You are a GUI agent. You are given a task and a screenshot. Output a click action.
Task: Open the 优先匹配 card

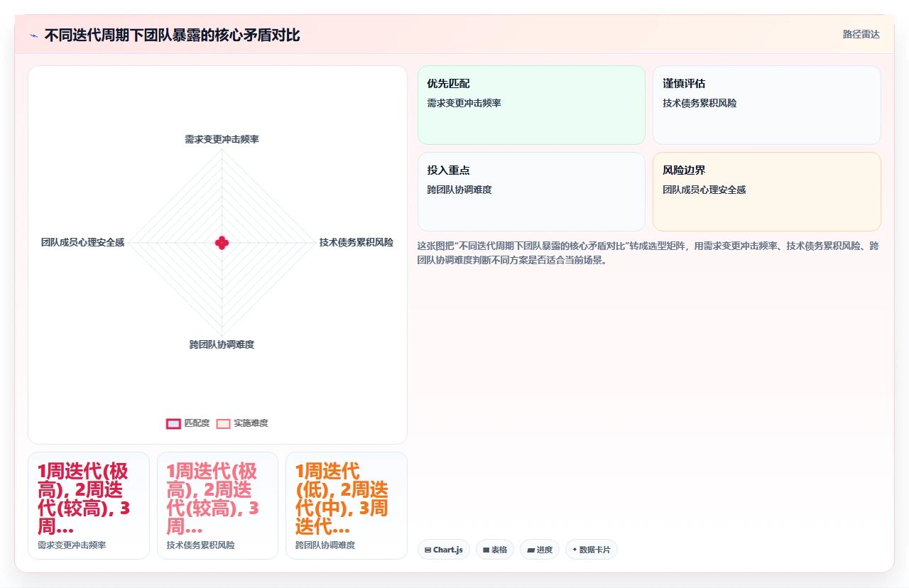[x=531, y=105]
